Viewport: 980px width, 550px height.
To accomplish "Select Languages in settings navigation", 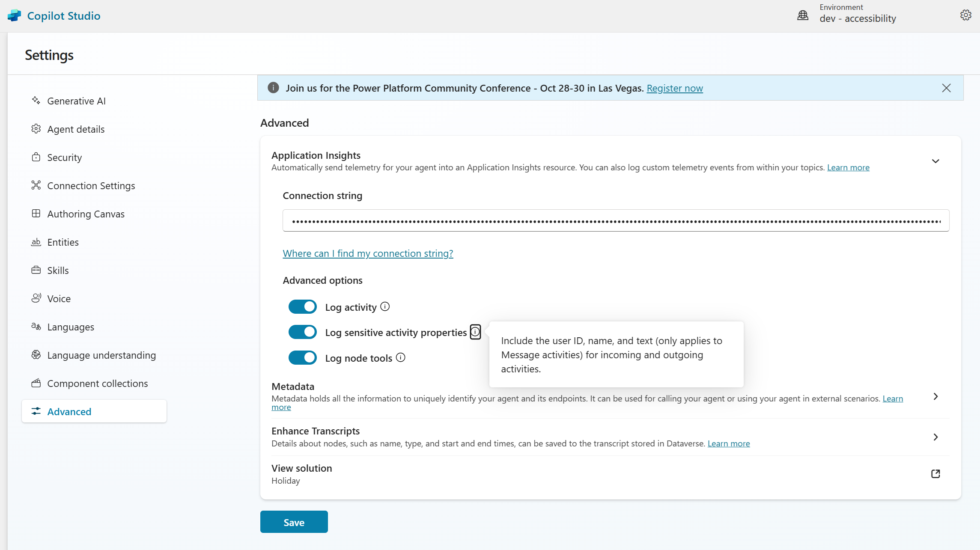I will 71,327.
